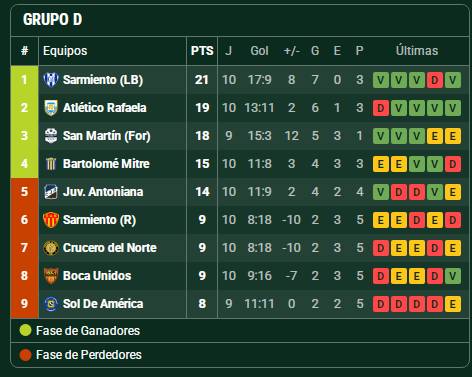Click Sol De América's yellow E badge

pos(453,304)
